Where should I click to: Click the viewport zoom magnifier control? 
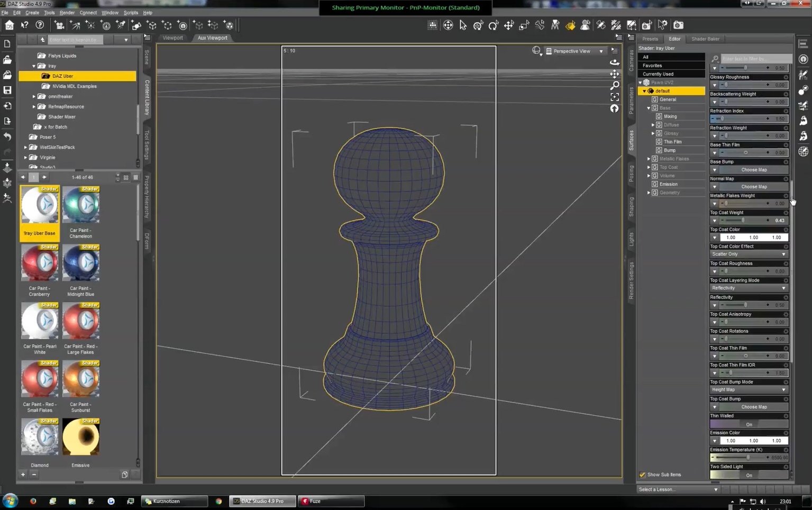614,85
